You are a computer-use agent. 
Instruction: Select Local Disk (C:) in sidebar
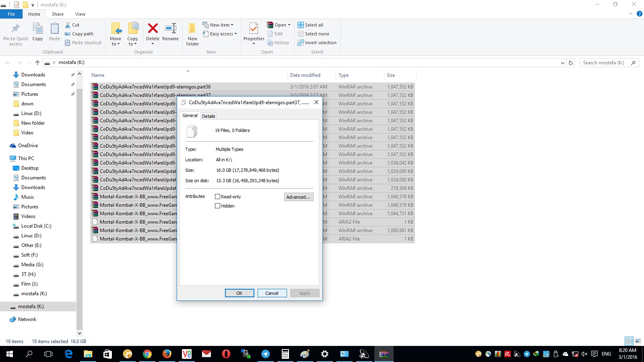[36, 226]
